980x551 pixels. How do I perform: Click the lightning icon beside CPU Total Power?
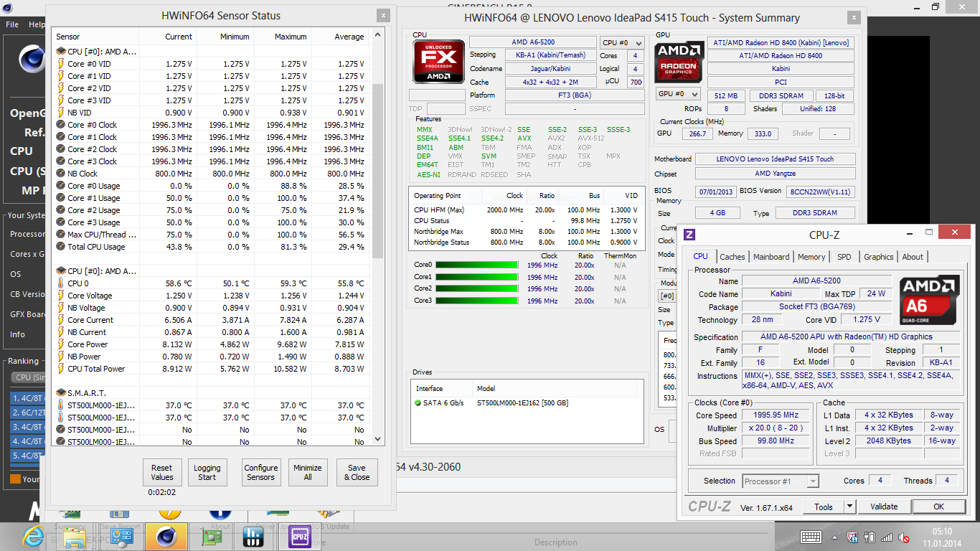coord(61,369)
